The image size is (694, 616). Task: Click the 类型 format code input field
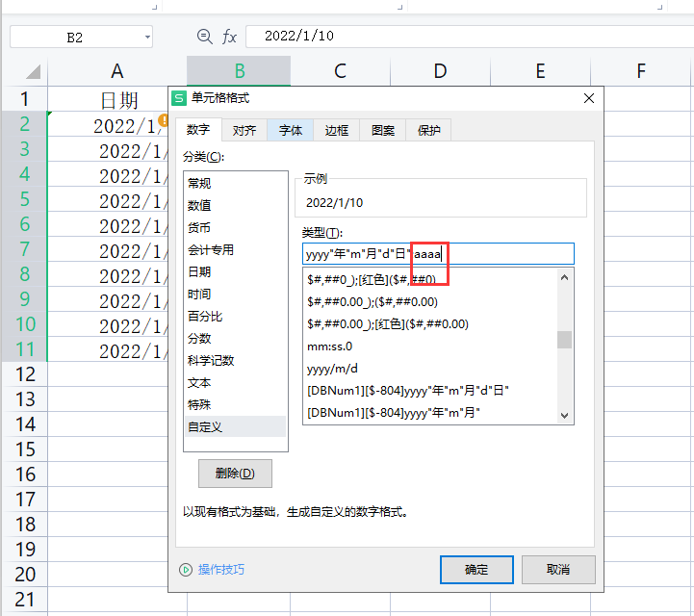pyautogui.click(x=438, y=254)
